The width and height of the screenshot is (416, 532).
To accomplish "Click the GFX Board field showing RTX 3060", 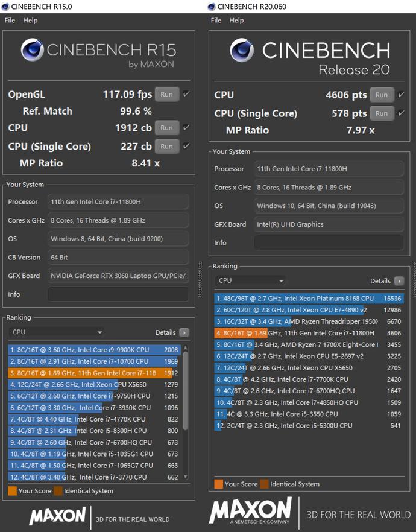I will tap(118, 276).
